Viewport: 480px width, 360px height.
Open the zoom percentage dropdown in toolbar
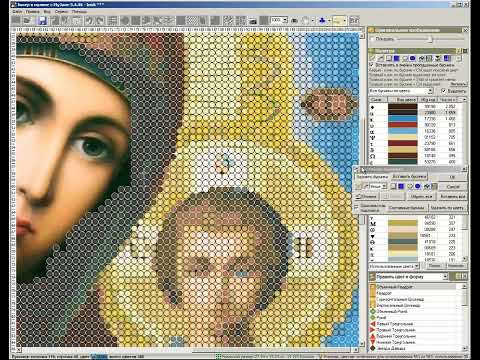coord(285,20)
